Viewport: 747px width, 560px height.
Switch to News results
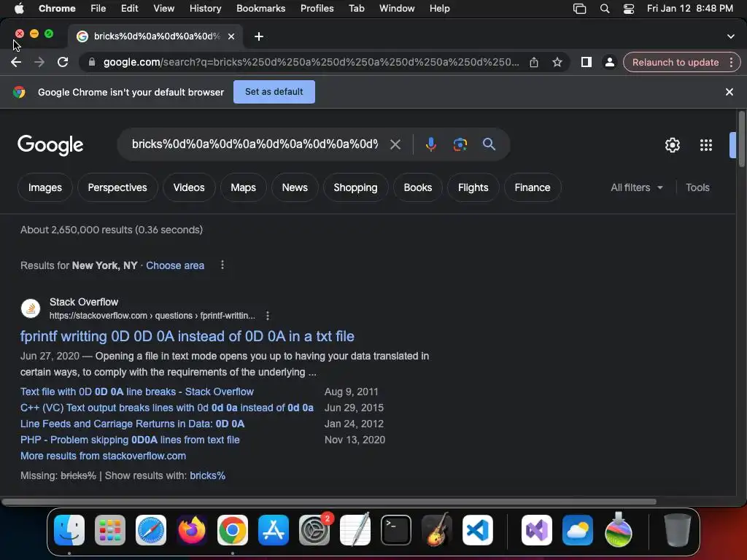(295, 187)
